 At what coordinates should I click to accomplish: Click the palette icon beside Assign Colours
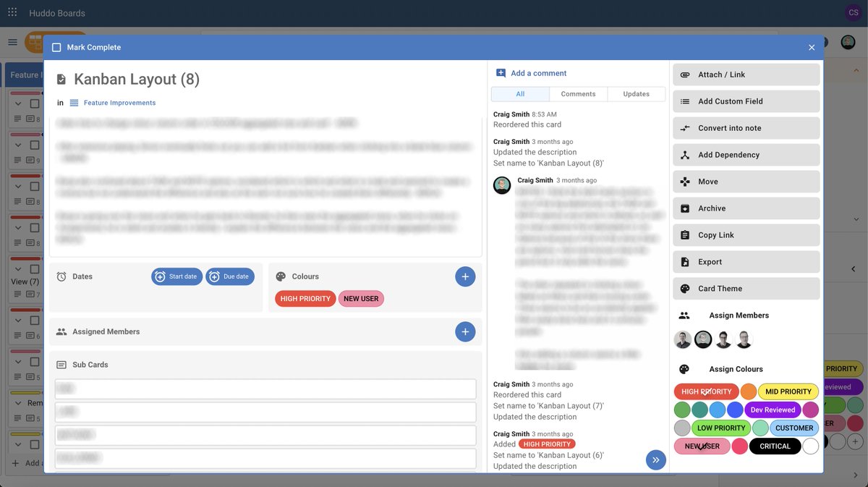[684, 369]
